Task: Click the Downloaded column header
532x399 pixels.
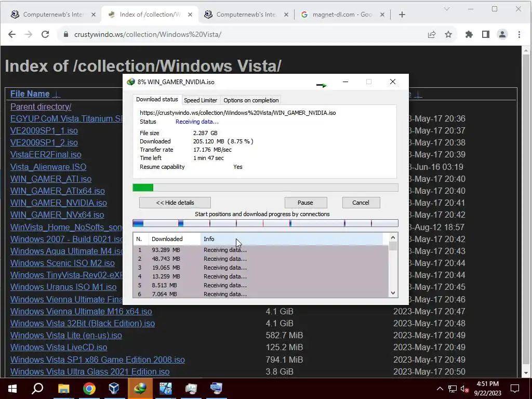Action: pyautogui.click(x=175, y=239)
